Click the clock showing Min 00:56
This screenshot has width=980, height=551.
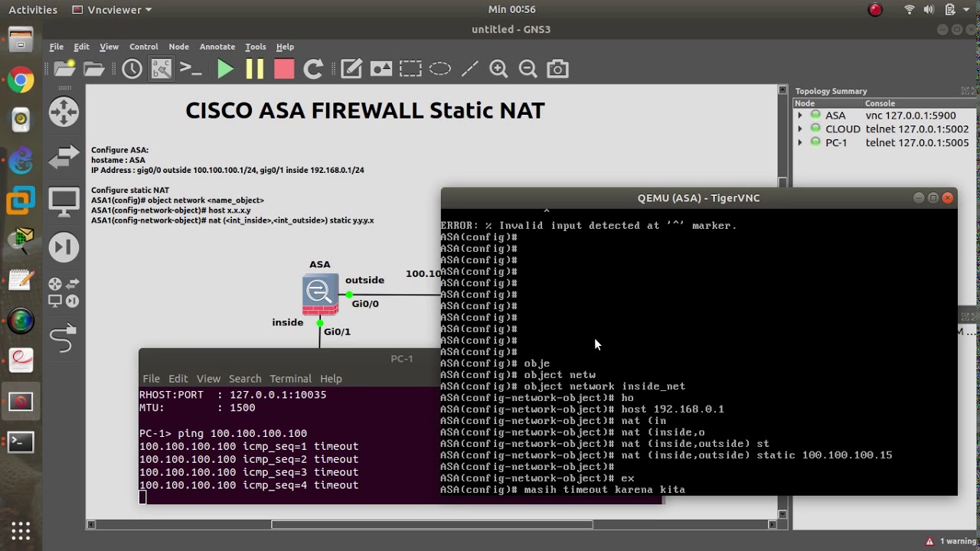512,10
